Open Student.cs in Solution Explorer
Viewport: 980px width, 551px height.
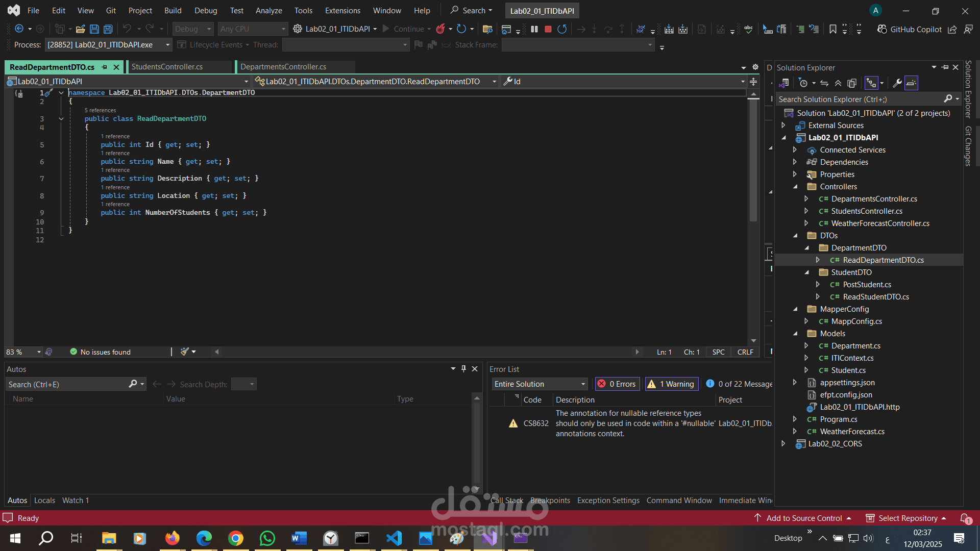[848, 370]
